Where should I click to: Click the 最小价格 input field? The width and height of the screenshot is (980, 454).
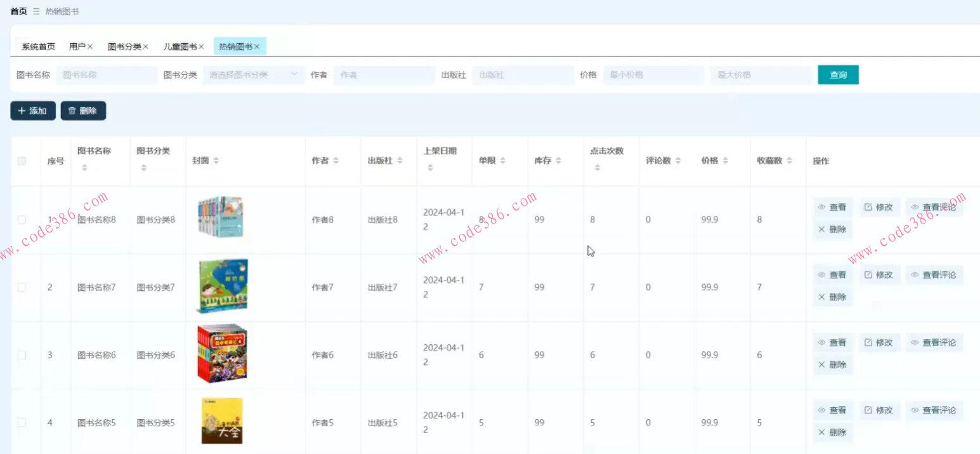click(x=653, y=75)
